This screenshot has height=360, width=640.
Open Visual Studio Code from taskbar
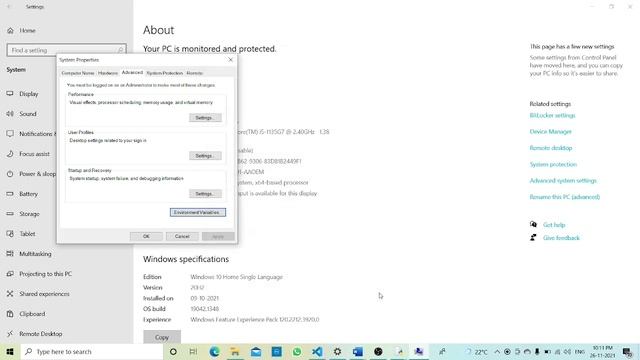(317, 351)
